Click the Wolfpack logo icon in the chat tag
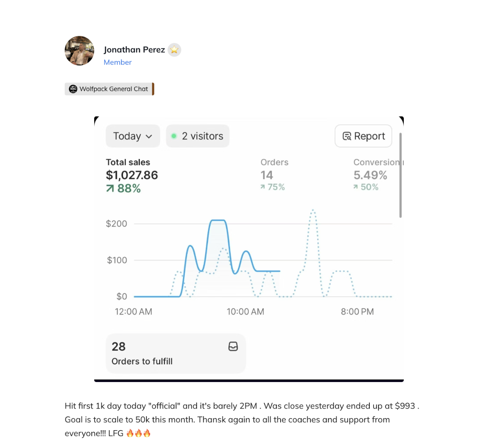Image resolution: width=498 pixels, height=448 pixels. tap(73, 89)
